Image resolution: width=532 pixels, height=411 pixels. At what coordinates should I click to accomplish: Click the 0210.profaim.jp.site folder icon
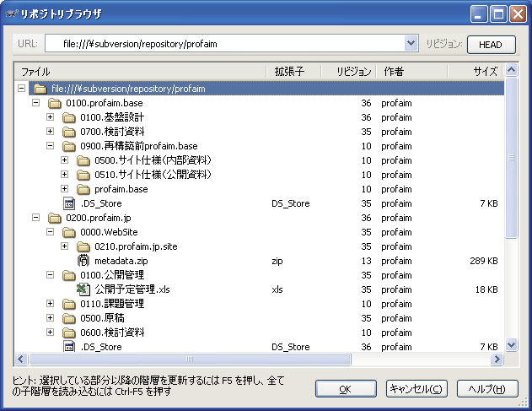(x=83, y=246)
